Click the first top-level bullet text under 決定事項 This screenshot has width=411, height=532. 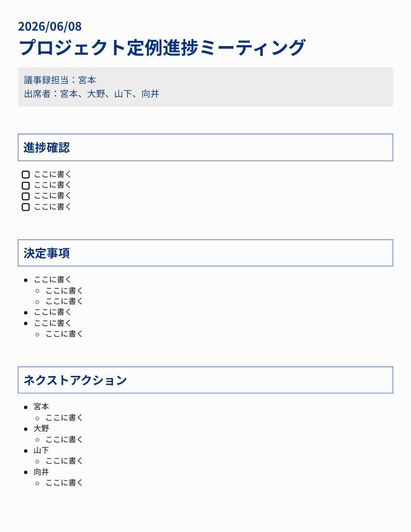pos(52,279)
